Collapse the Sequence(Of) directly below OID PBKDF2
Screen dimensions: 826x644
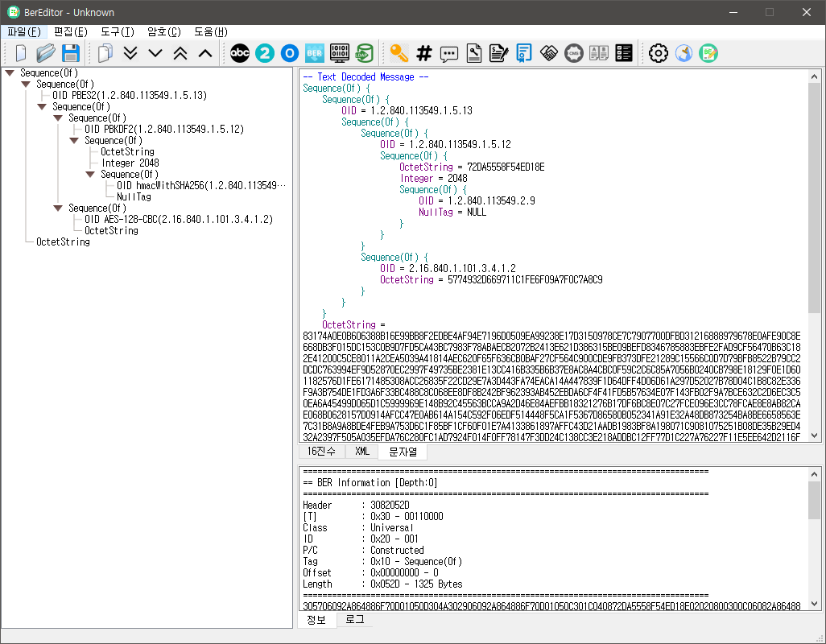coord(74,141)
